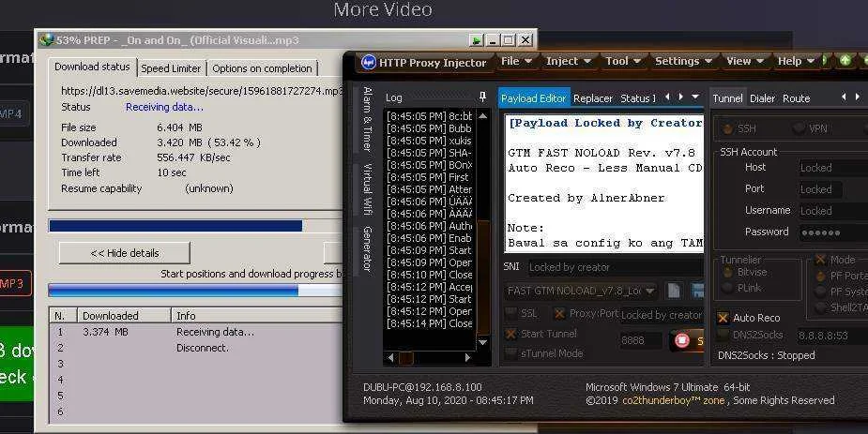Viewport: 868px width, 434px height.
Task: Click the HTTP Proxy Injector logo icon
Action: point(368,63)
